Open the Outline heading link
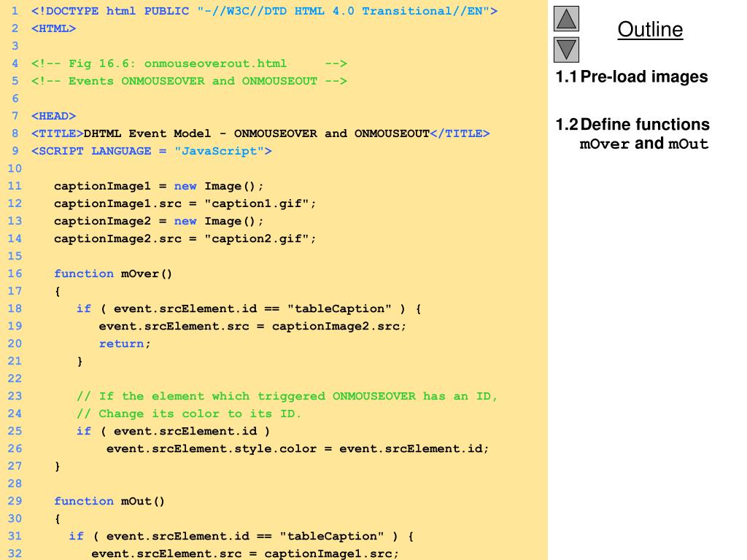The image size is (747, 560). coord(650,29)
